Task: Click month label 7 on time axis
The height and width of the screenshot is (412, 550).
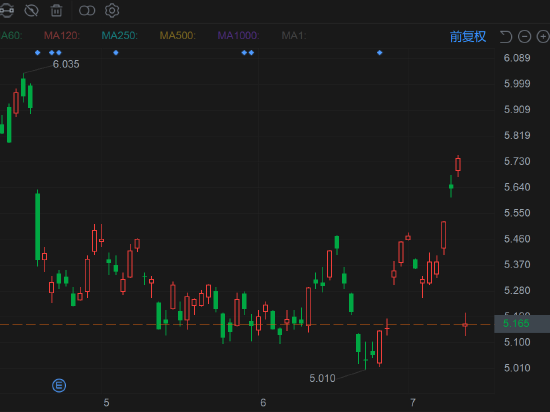Action: 413,403
